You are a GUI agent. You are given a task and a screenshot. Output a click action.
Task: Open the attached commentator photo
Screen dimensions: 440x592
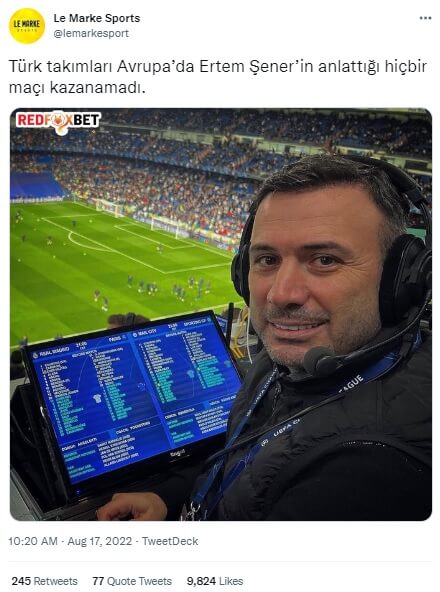tap(221, 314)
